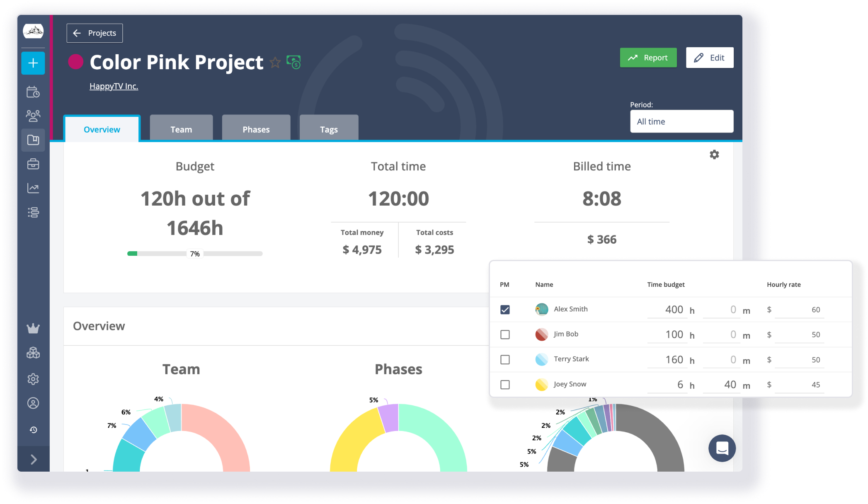
Task: Open the Timesheet calendar icon in sidebar
Action: pos(33,92)
